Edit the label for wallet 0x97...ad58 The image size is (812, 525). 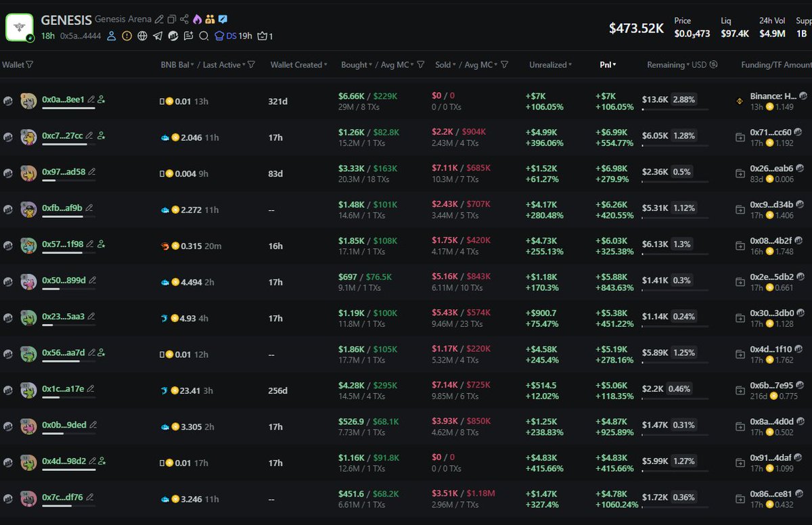pyautogui.click(x=92, y=172)
